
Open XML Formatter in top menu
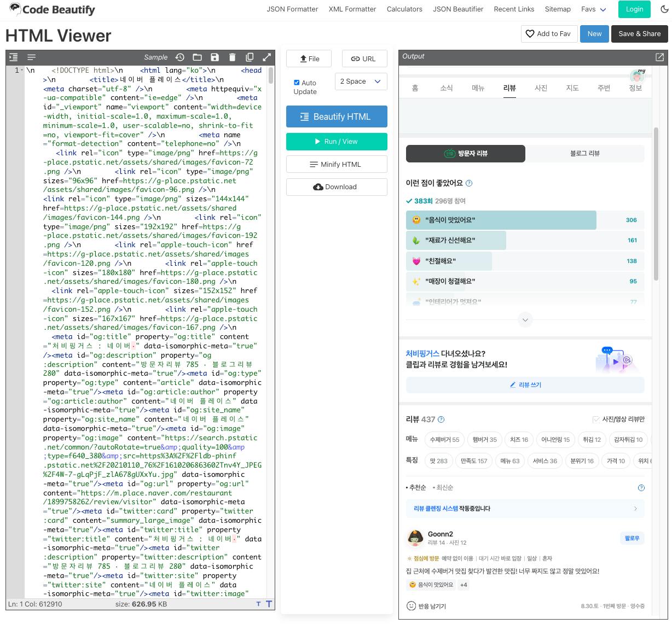point(352,9)
